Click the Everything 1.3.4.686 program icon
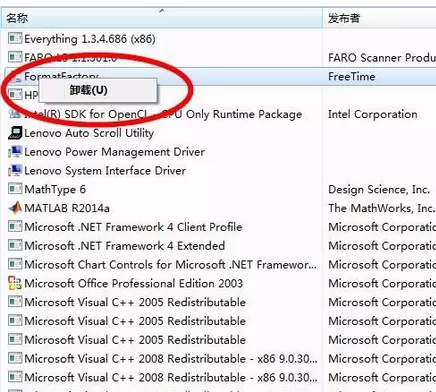The width and height of the screenshot is (436, 392). tap(15, 39)
